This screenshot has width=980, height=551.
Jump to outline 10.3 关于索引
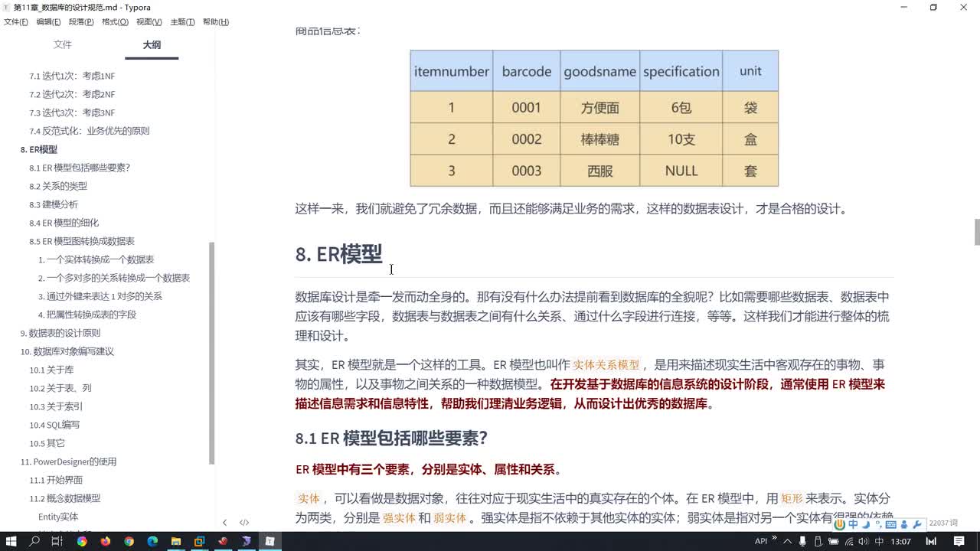point(56,406)
